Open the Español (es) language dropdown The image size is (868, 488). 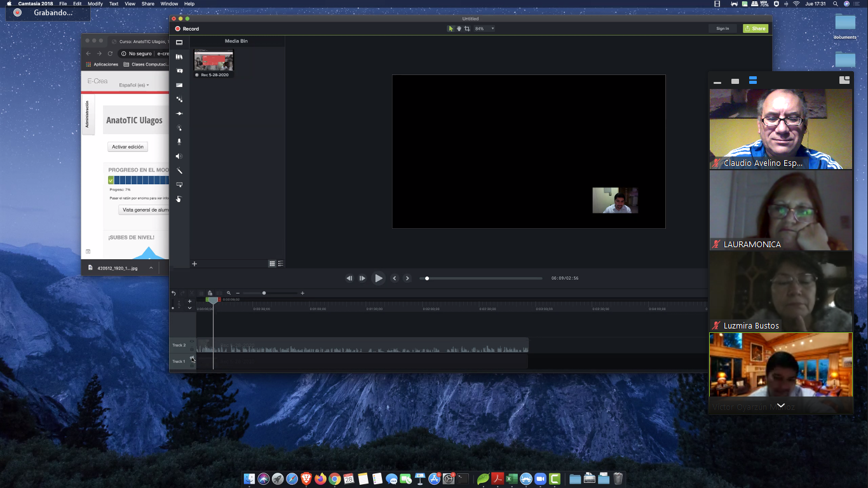click(134, 85)
